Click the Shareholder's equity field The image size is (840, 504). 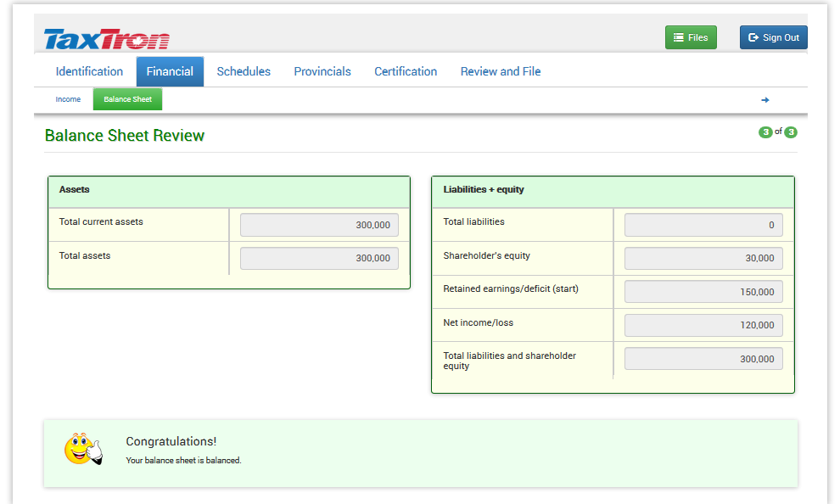tap(703, 258)
